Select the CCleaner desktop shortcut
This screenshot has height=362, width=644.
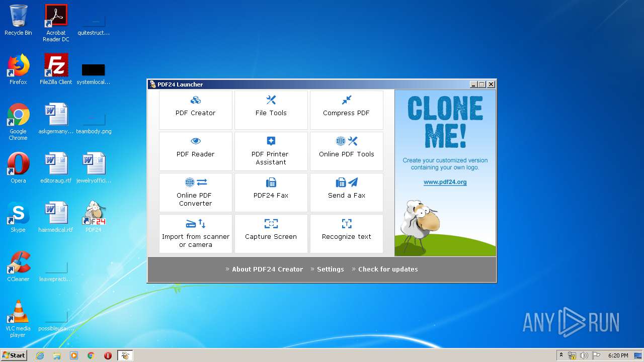point(18,266)
